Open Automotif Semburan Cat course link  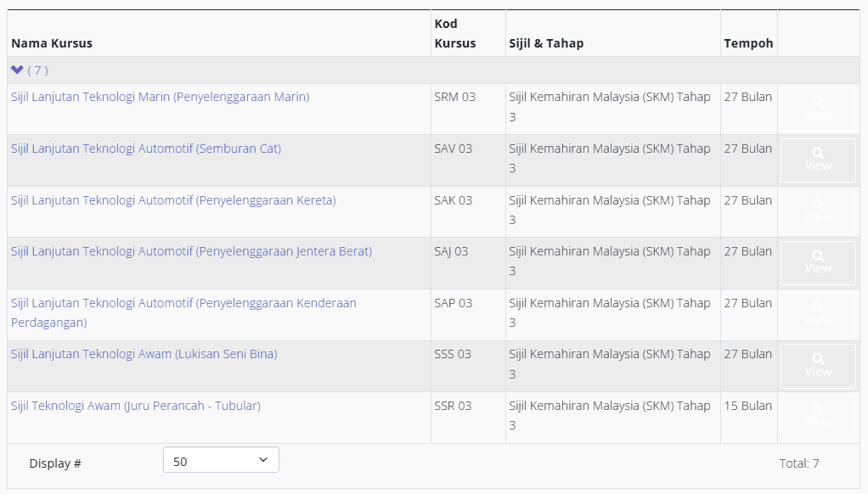coord(145,149)
